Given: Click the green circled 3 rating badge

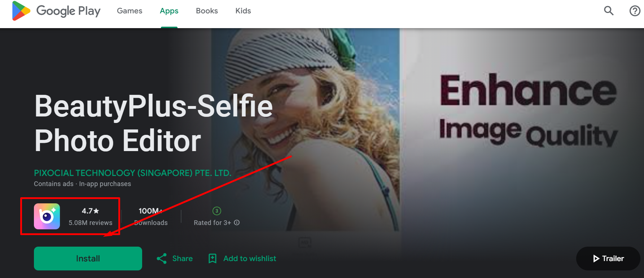Looking at the screenshot, I should click(217, 211).
